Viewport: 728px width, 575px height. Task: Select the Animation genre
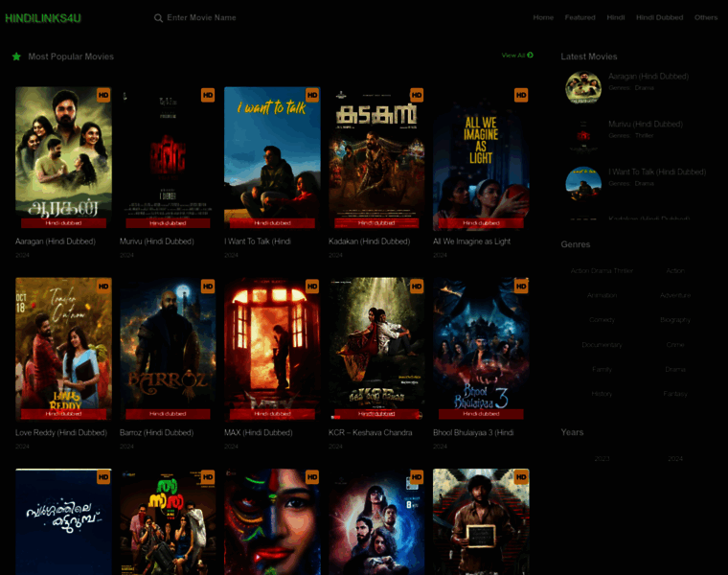pos(603,295)
